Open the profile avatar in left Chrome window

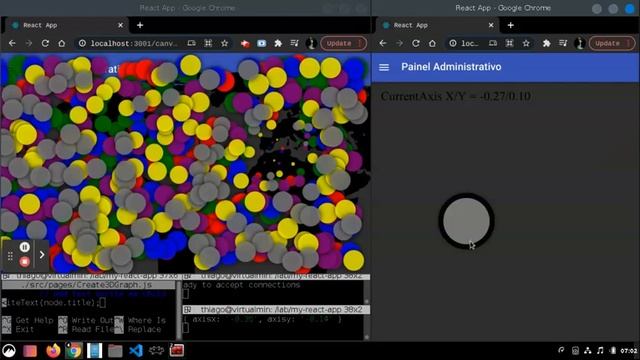pyautogui.click(x=311, y=43)
